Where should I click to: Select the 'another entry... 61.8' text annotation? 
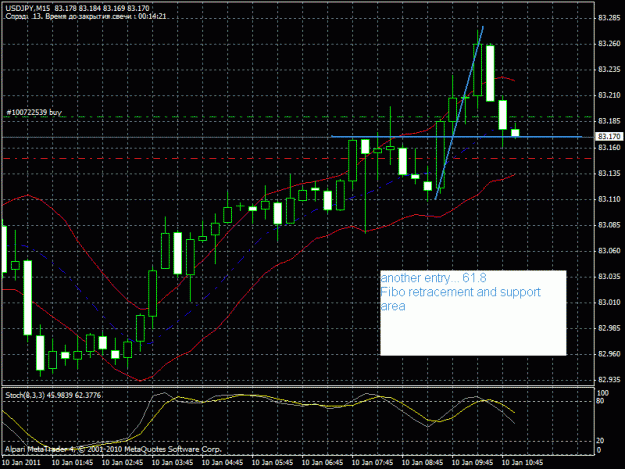433,278
